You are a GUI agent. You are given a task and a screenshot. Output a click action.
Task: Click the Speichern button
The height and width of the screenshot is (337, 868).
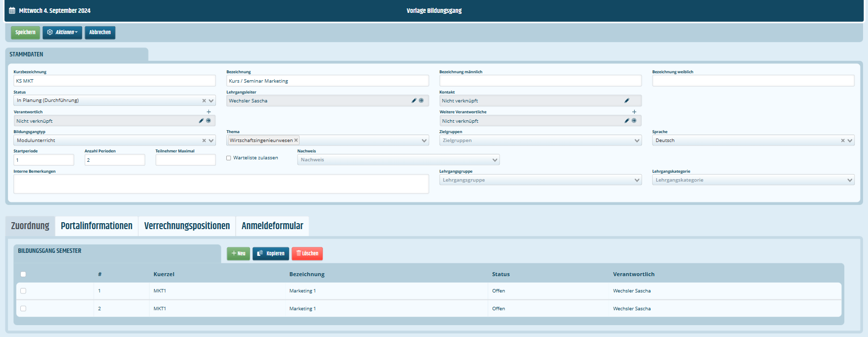coord(25,32)
